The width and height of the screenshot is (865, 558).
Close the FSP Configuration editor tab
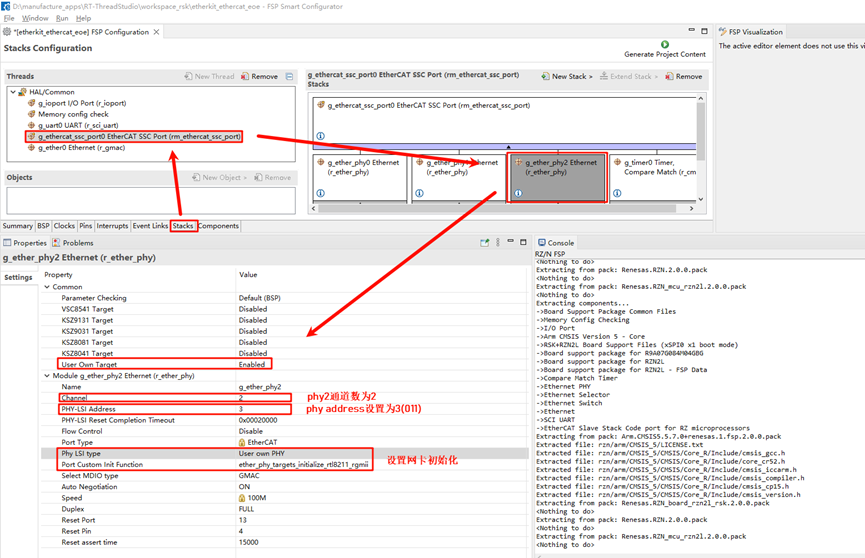coord(157,32)
